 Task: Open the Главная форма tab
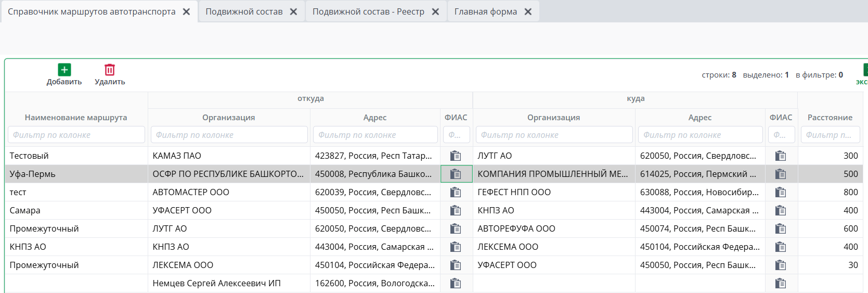485,11
